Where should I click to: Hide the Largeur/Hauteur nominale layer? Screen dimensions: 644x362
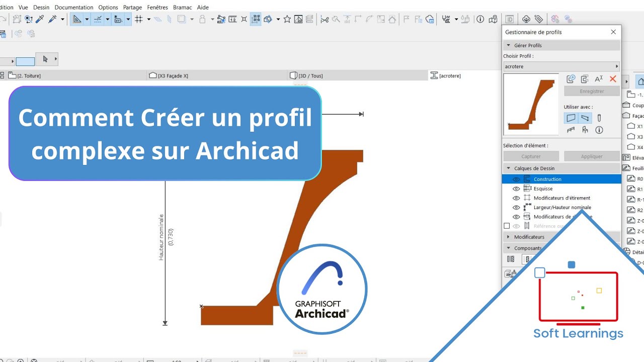516,207
